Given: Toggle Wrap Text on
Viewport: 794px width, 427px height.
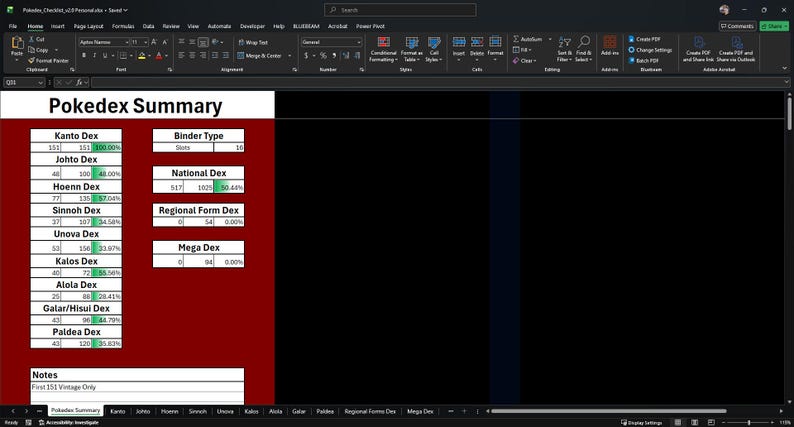Looking at the screenshot, I should pyautogui.click(x=253, y=43).
